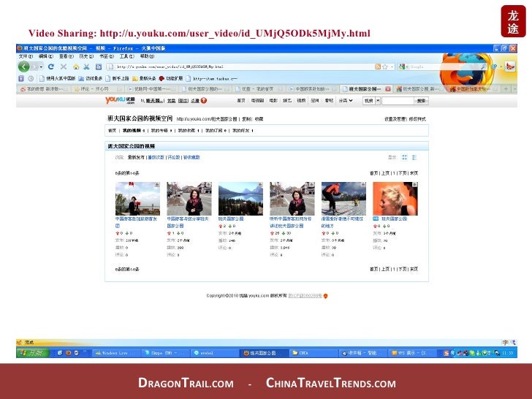Click the Windows Start button
The width and height of the screenshot is (532, 399).
tap(33, 353)
